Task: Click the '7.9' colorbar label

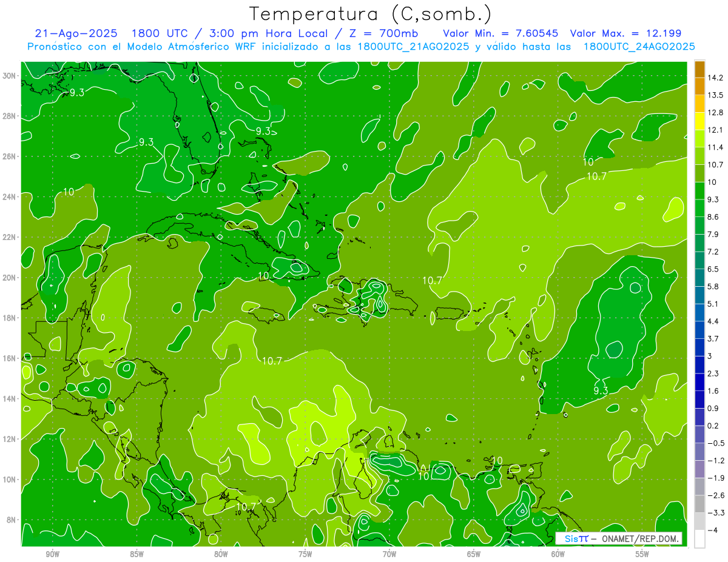Action: 713,235
